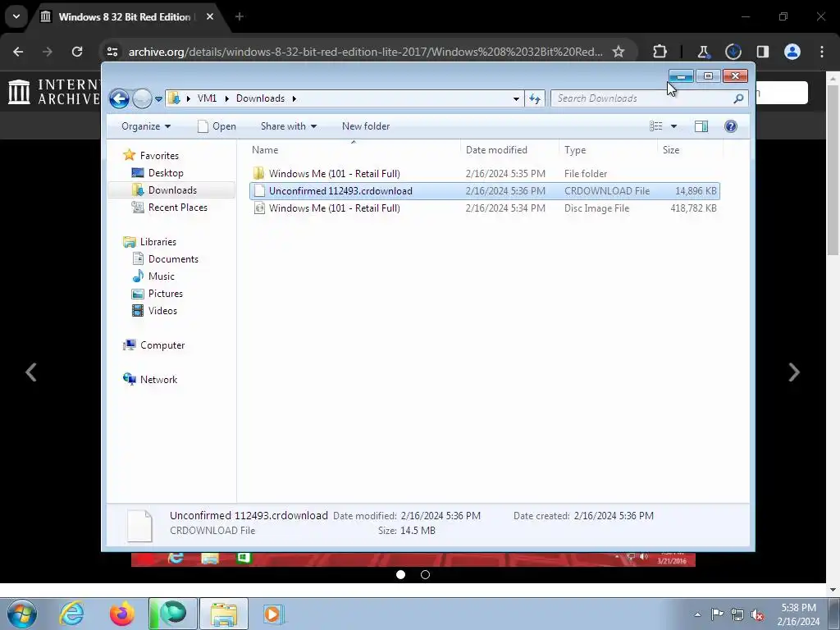Image resolution: width=840 pixels, height=630 pixels.
Task: Open the Chrome Downloads icon
Action: click(x=733, y=52)
